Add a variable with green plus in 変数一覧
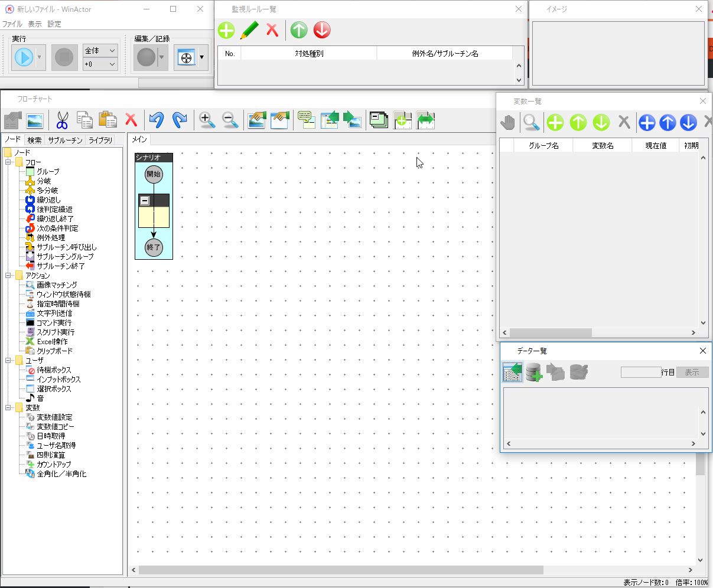The image size is (713, 588). click(x=555, y=122)
